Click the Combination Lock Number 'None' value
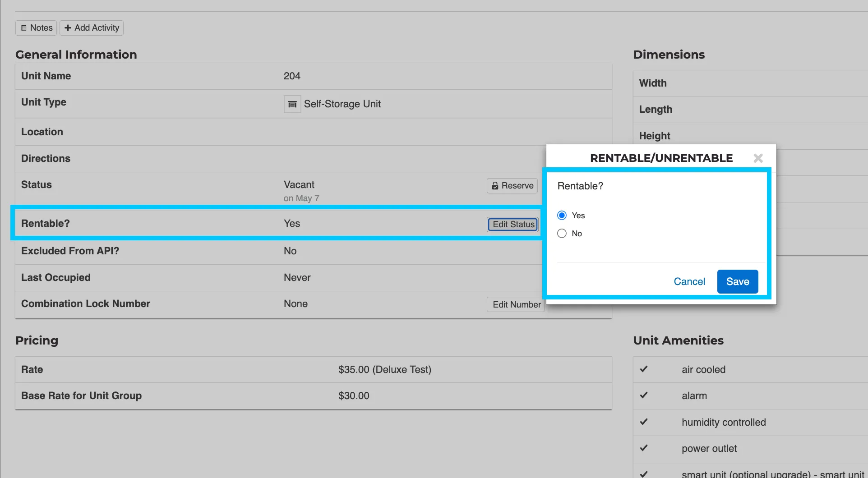868x478 pixels. pyautogui.click(x=295, y=304)
